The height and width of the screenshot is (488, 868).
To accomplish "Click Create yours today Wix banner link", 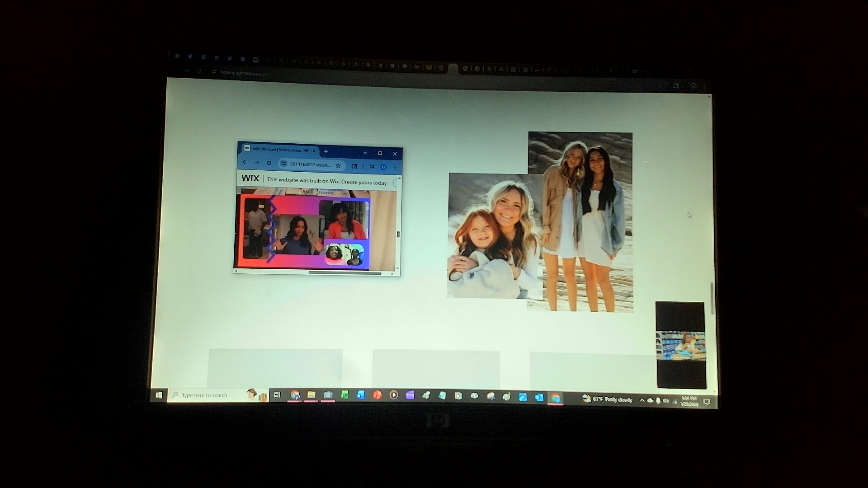I will point(364,182).
